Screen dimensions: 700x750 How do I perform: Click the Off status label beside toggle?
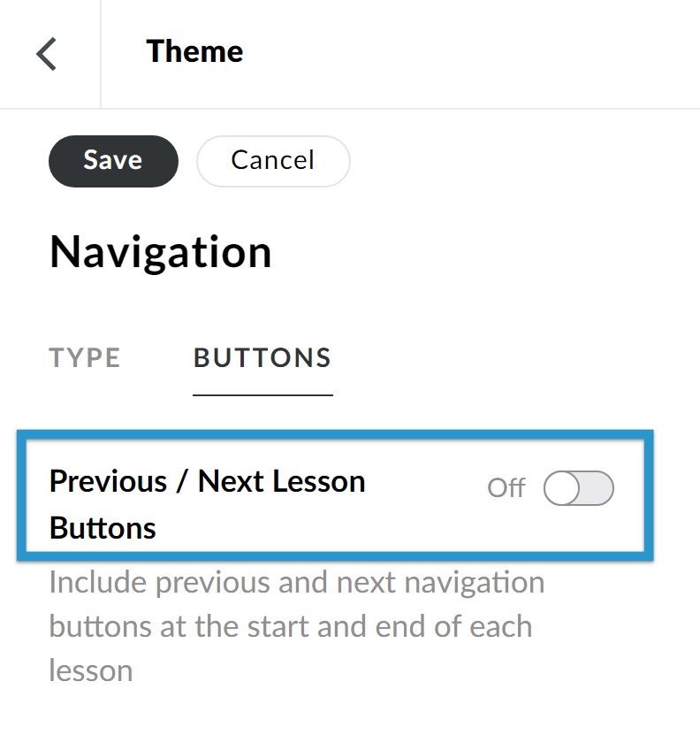506,488
